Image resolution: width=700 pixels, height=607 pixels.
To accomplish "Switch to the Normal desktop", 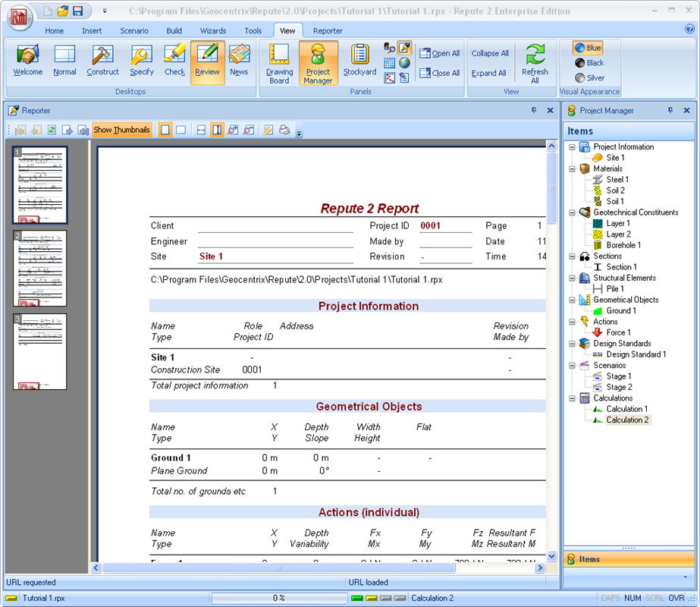I will pyautogui.click(x=64, y=61).
